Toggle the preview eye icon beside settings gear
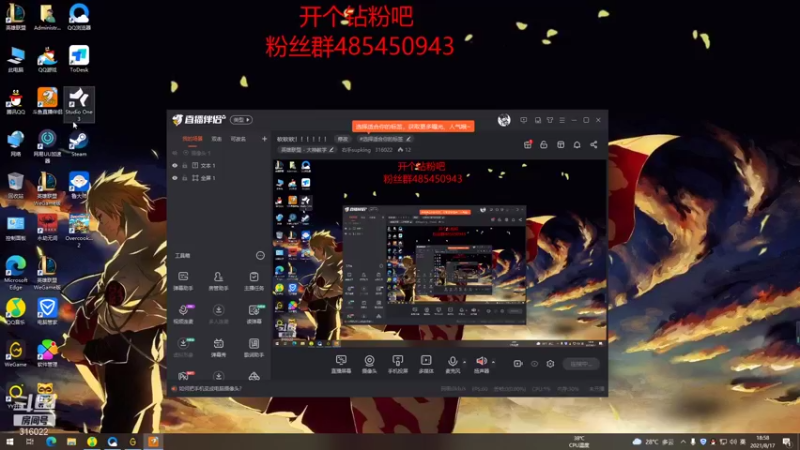This screenshot has height=450, width=800. click(x=534, y=364)
